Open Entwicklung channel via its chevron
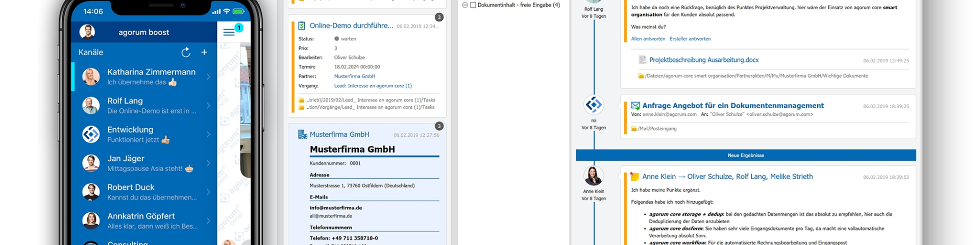This screenshot has width=980, height=245. 208,134
